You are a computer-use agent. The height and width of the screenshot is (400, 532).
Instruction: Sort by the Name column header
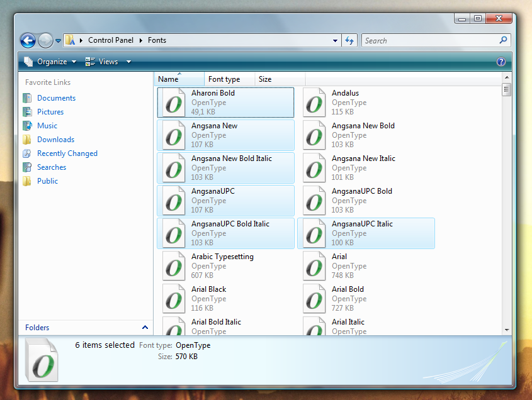pyautogui.click(x=179, y=79)
